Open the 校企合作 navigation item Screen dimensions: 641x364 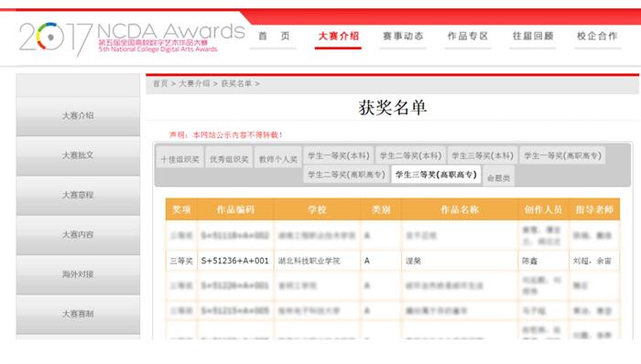(x=597, y=36)
